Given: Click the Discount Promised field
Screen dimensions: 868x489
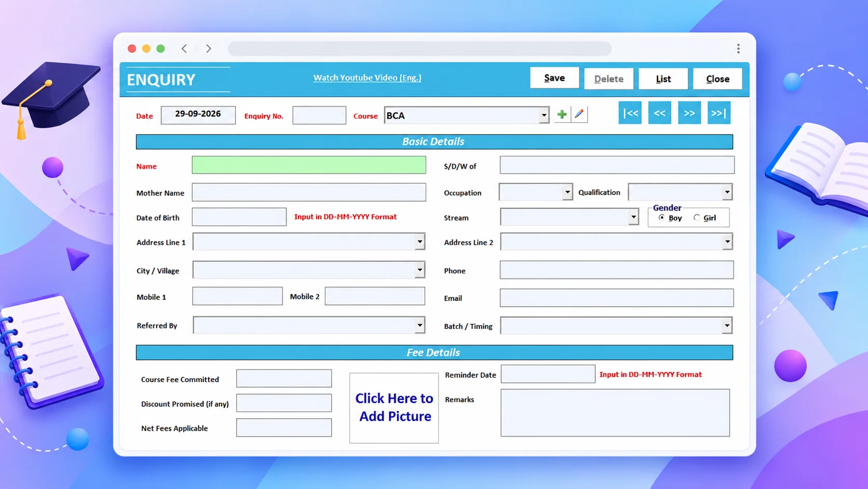Looking at the screenshot, I should [x=284, y=403].
